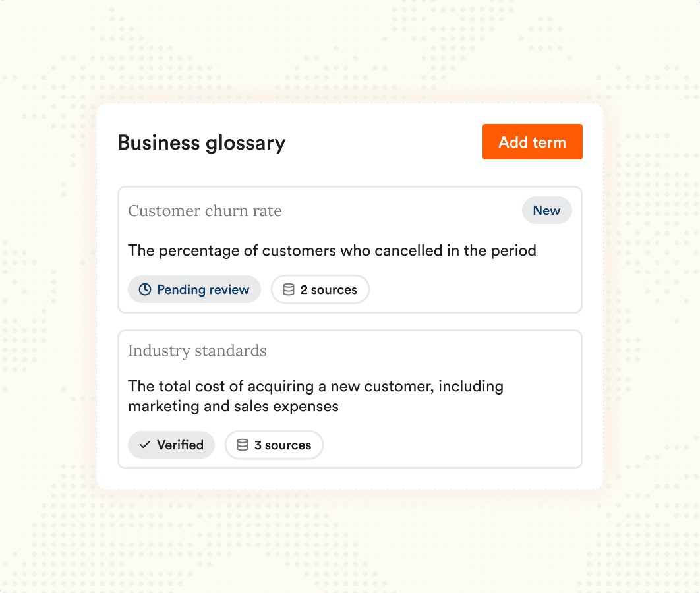The height and width of the screenshot is (593, 700).
Task: Open the Industry standards term link
Action: [198, 351]
